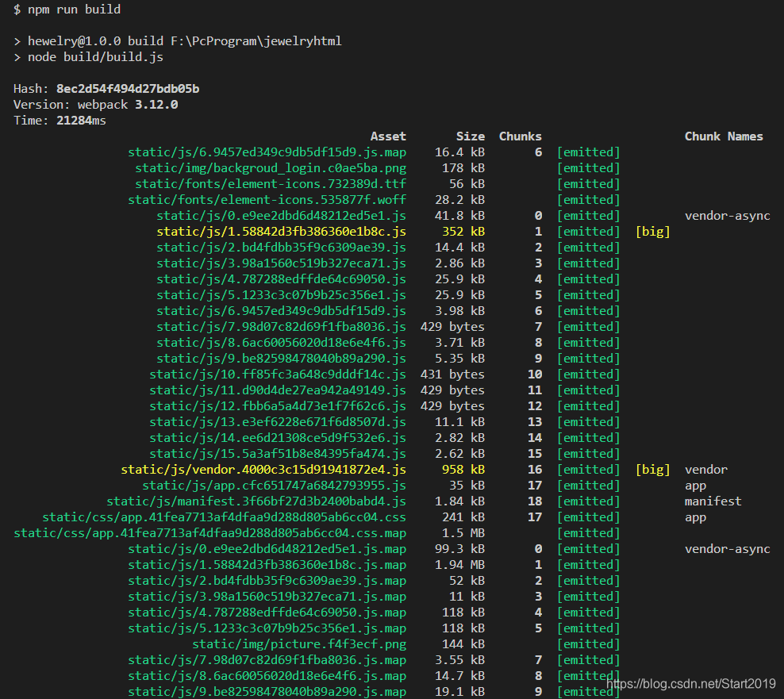Click the Asset column header

coord(388,136)
